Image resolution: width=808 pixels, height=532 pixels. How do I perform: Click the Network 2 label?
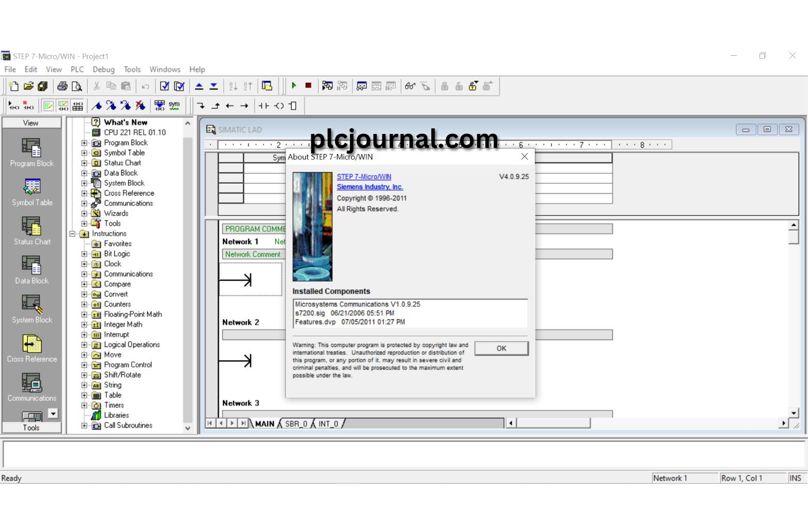point(241,322)
